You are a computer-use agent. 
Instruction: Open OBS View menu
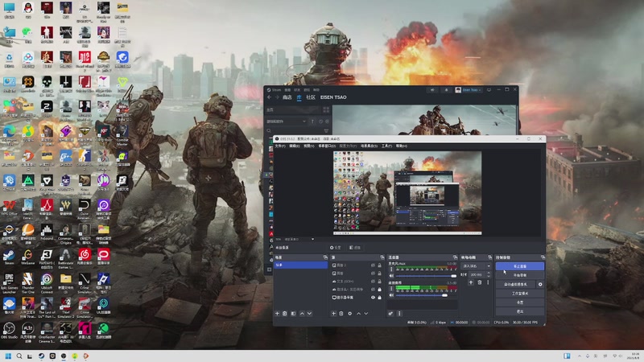pyautogui.click(x=309, y=146)
